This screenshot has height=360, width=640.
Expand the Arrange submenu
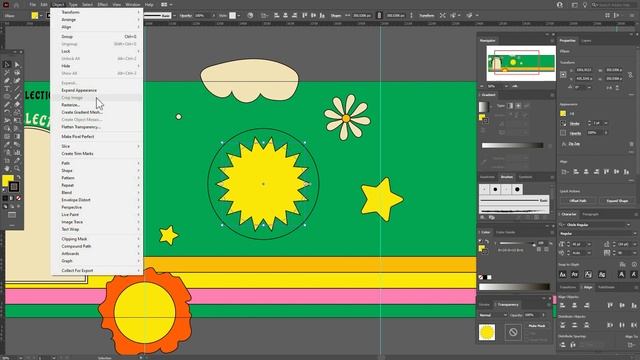point(96,20)
